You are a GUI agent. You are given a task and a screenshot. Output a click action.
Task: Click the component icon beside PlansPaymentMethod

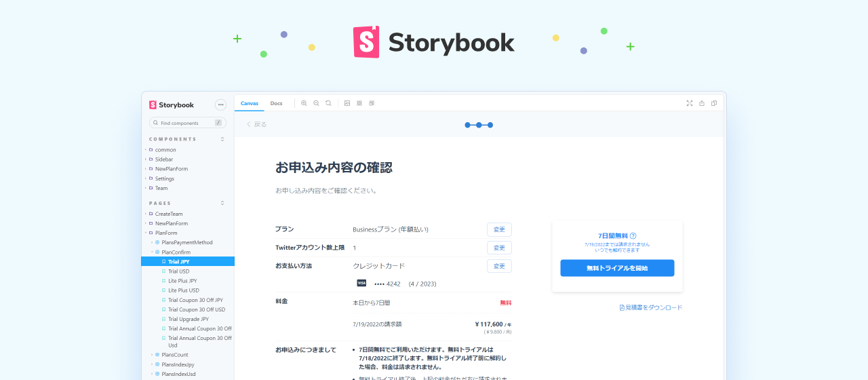(x=157, y=242)
